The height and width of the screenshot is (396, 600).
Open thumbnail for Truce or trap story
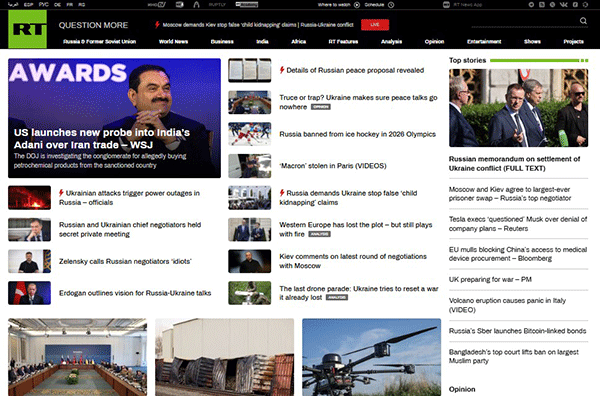[x=249, y=102]
